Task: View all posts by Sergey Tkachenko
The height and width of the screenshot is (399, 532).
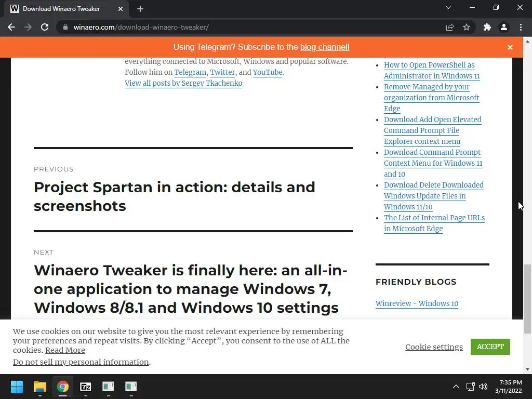Action: 183,83
